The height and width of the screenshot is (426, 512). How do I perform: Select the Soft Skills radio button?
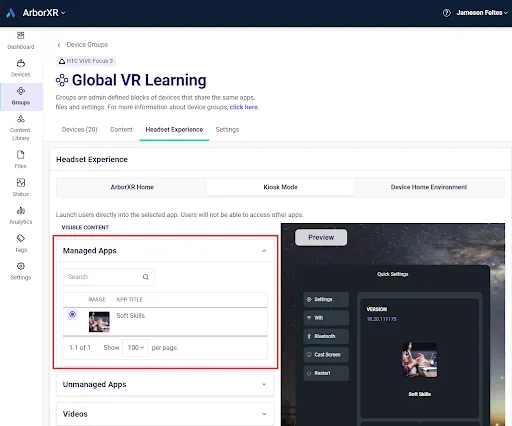click(x=72, y=314)
